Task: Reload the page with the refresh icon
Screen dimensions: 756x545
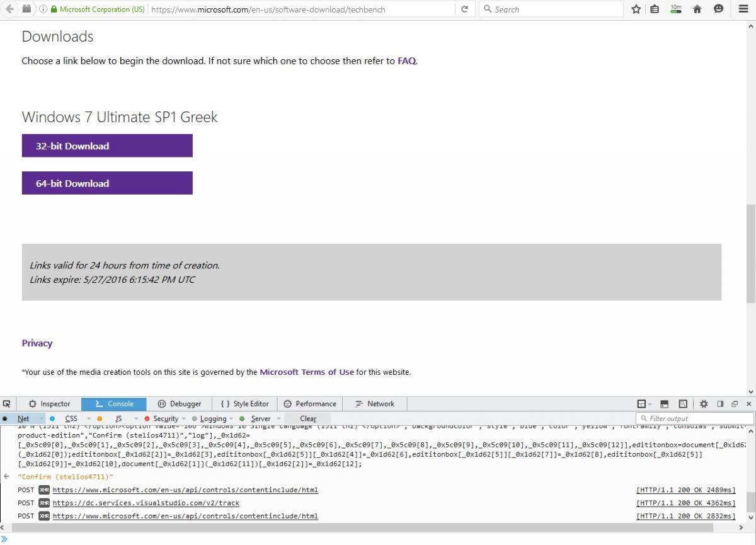Action: (464, 9)
